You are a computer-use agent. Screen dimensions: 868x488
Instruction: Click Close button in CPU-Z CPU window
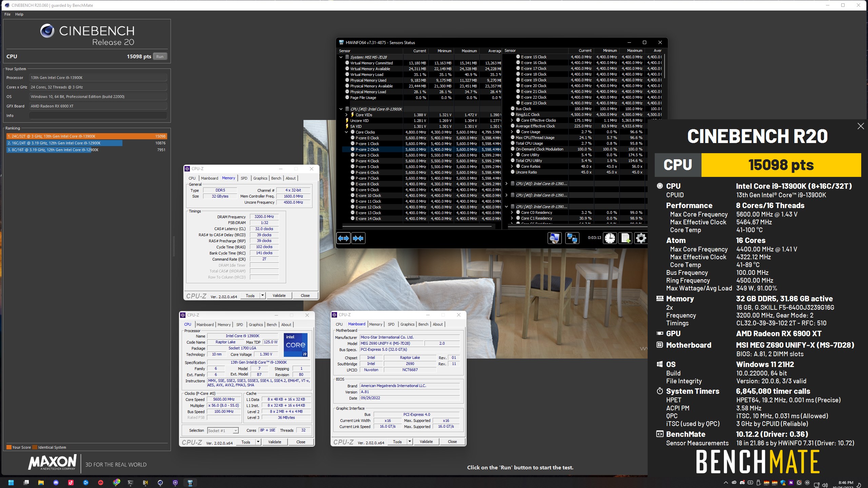point(301,442)
